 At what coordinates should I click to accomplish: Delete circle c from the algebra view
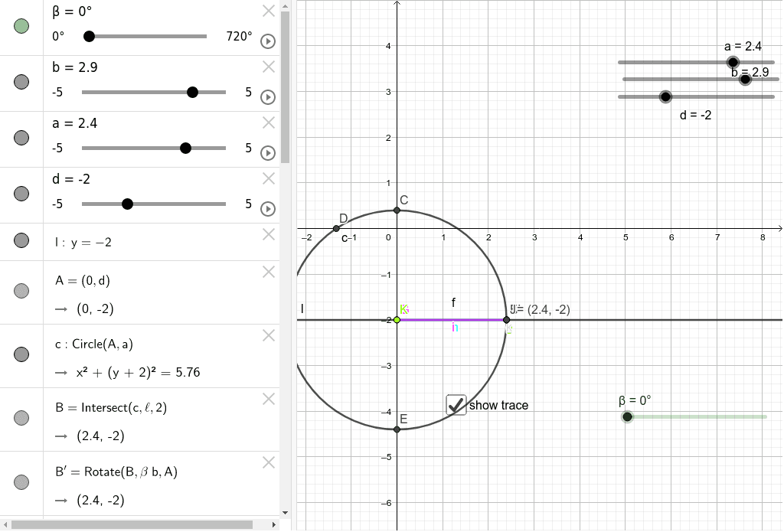point(268,335)
